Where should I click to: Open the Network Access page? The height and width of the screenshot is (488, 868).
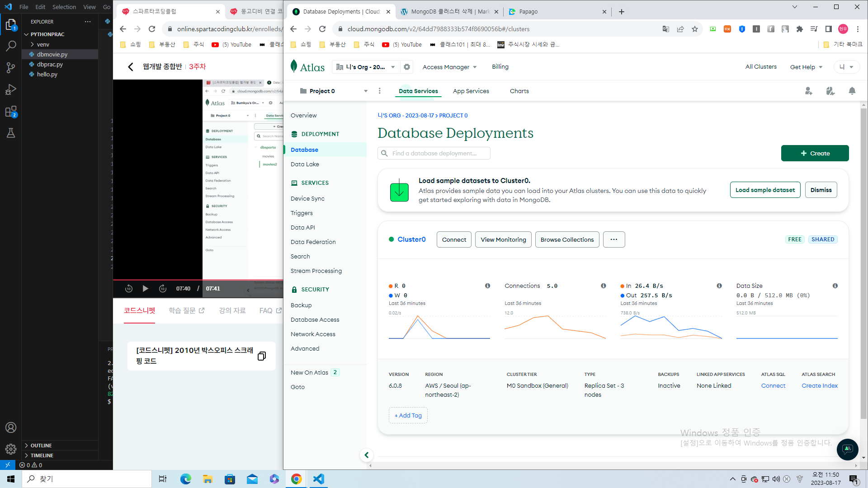313,334
